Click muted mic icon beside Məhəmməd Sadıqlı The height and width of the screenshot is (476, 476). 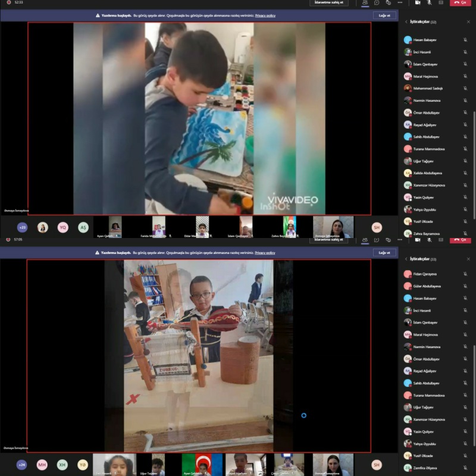(x=465, y=88)
